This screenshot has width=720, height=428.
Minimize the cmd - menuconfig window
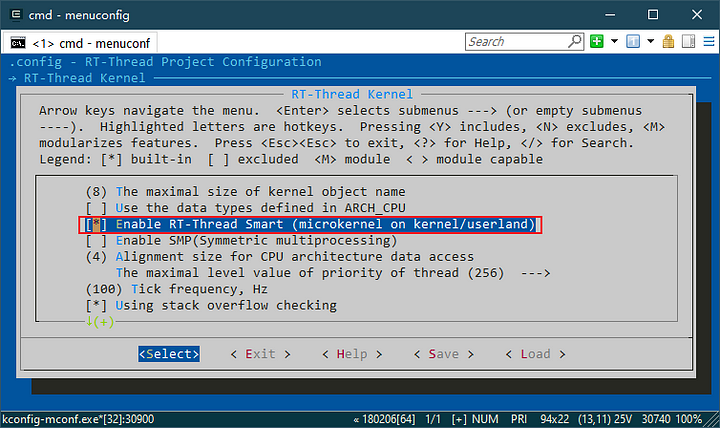click(x=610, y=15)
